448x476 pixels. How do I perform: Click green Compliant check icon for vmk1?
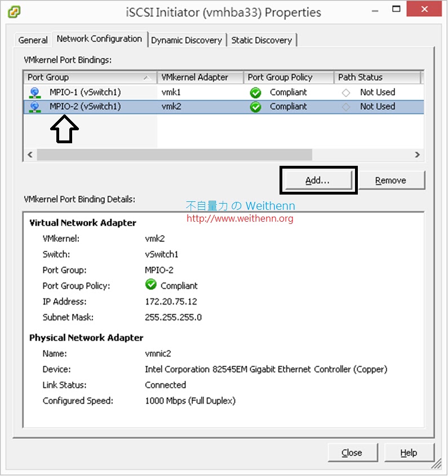click(x=255, y=92)
